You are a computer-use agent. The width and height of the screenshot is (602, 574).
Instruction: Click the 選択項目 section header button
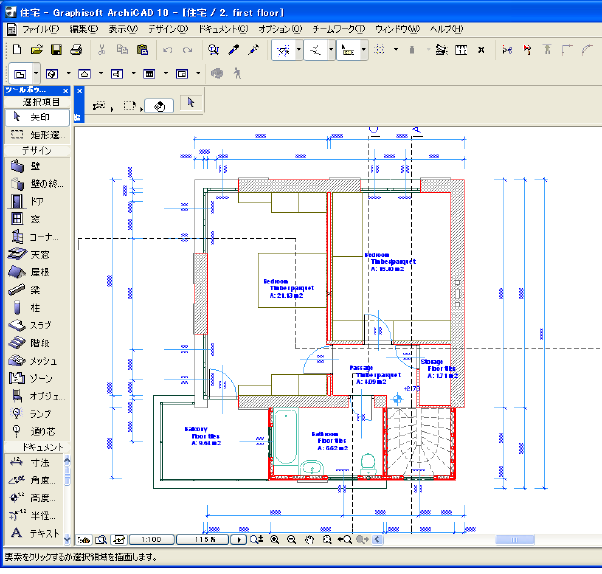(36, 102)
